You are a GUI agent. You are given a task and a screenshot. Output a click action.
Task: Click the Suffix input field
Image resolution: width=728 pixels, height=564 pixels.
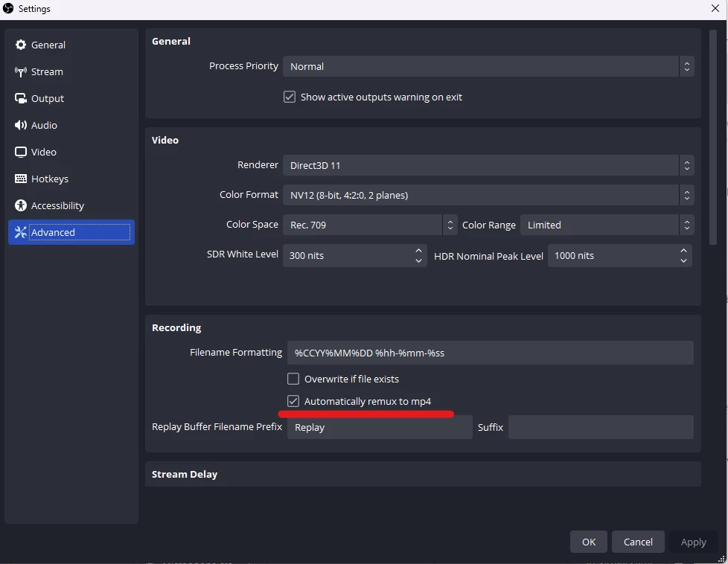601,427
